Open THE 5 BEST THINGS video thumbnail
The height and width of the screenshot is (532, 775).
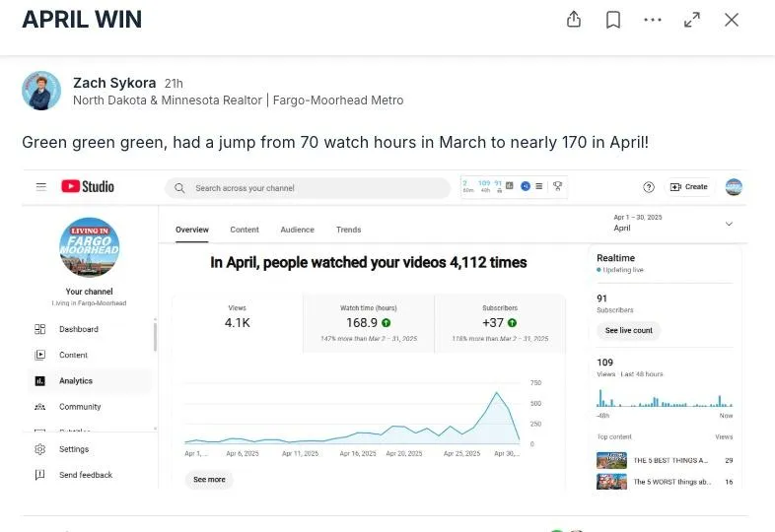(x=611, y=460)
